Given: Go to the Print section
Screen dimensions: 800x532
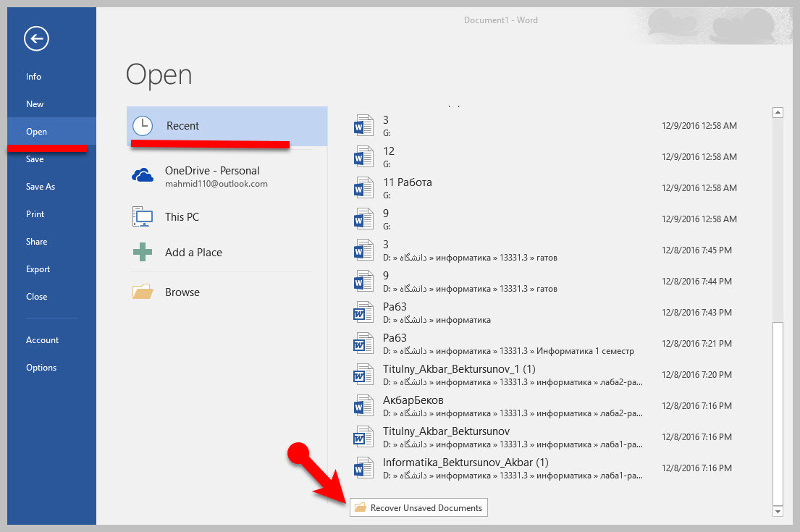Looking at the screenshot, I should click(x=35, y=214).
